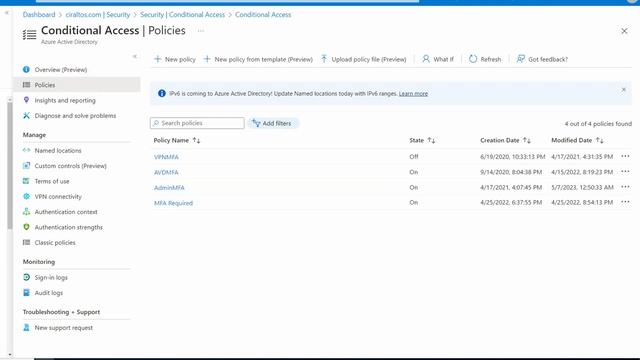Click the Insights and reporting bulb icon
Viewport: 640px width, 360px height.
[x=27, y=100]
